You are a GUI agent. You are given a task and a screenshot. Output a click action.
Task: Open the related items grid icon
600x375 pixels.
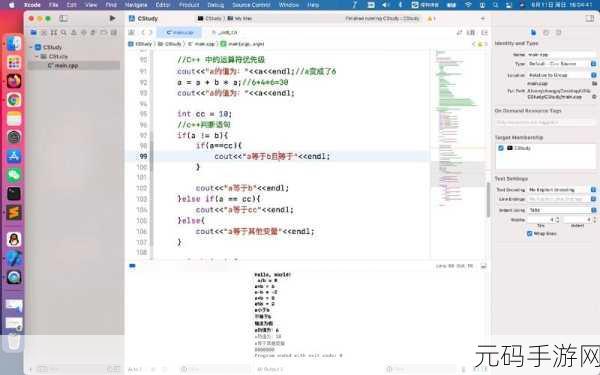(132, 33)
